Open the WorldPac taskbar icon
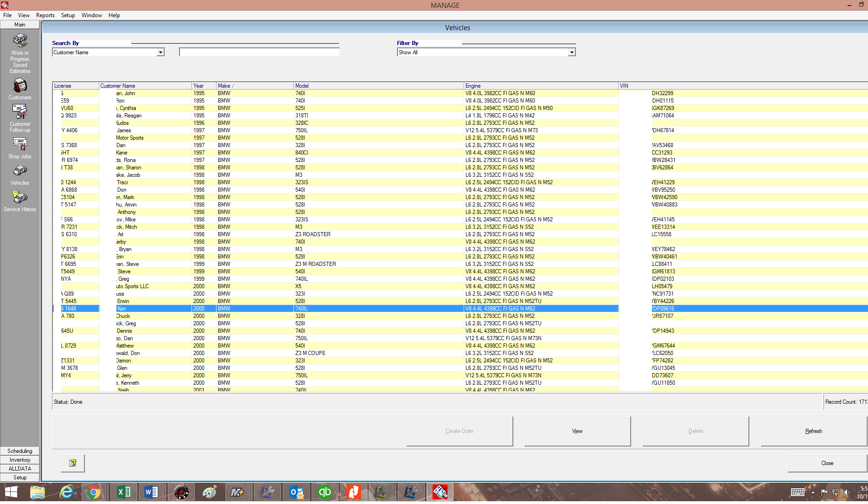 tap(181, 492)
